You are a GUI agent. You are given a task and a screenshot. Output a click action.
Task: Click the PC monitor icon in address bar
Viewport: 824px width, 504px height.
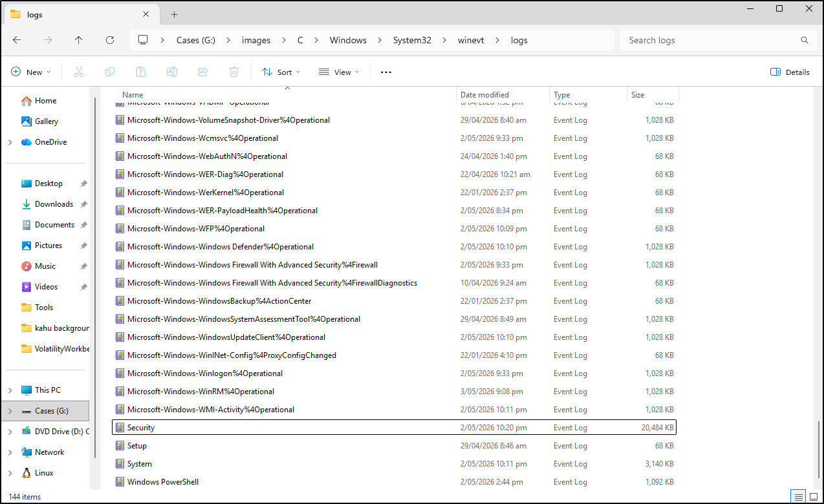click(144, 40)
